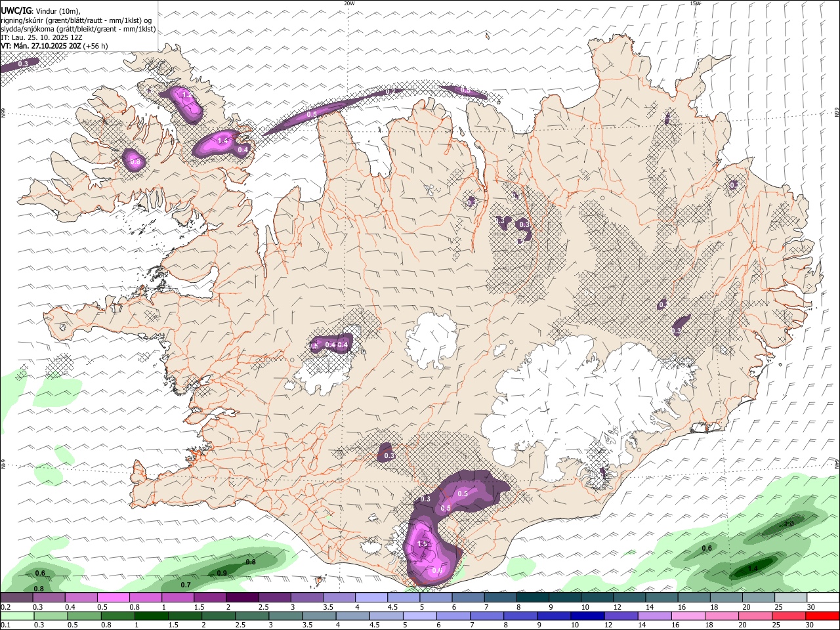Click the pale green 0.1–0.3 swatch in lower legend
The height and width of the screenshot is (630, 840).
point(17,616)
